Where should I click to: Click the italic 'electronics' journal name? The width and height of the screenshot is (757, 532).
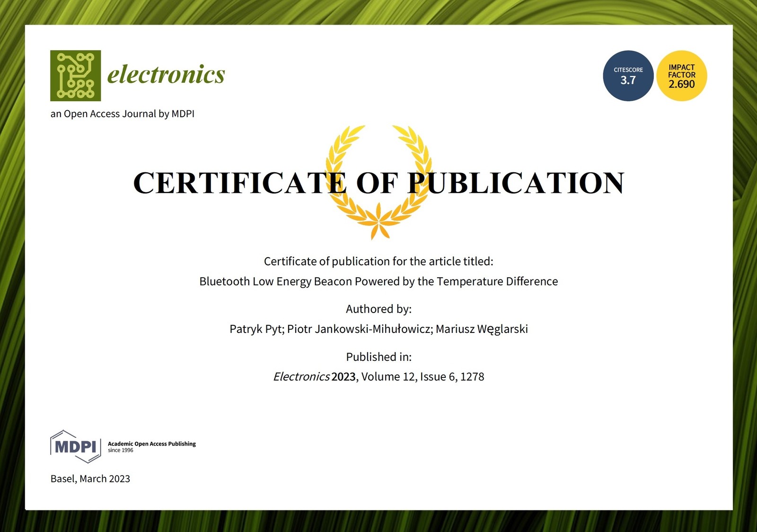tap(166, 74)
